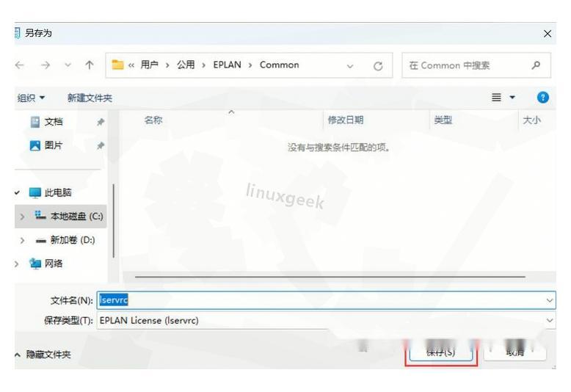
Task: Expand the Local Disk (C:) tree node
Action: coord(22,217)
